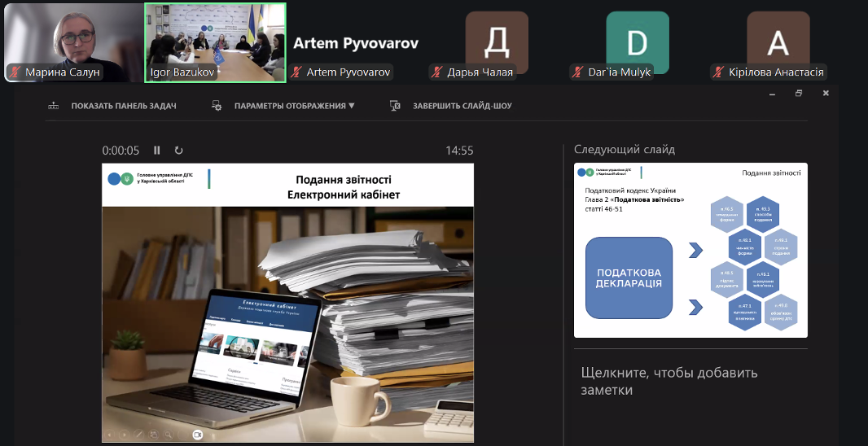This screenshot has height=446, width=868.
Task: Pause the slideshow timer
Action: click(157, 151)
